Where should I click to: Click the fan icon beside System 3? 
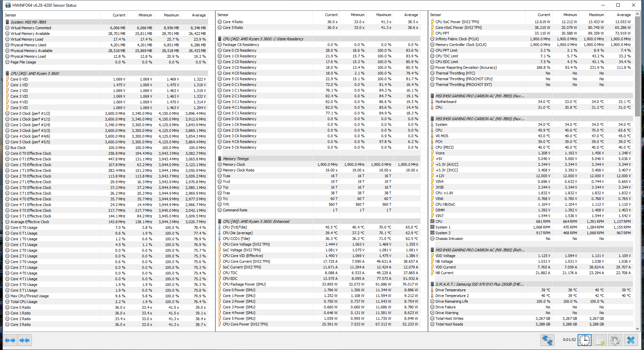point(432,233)
